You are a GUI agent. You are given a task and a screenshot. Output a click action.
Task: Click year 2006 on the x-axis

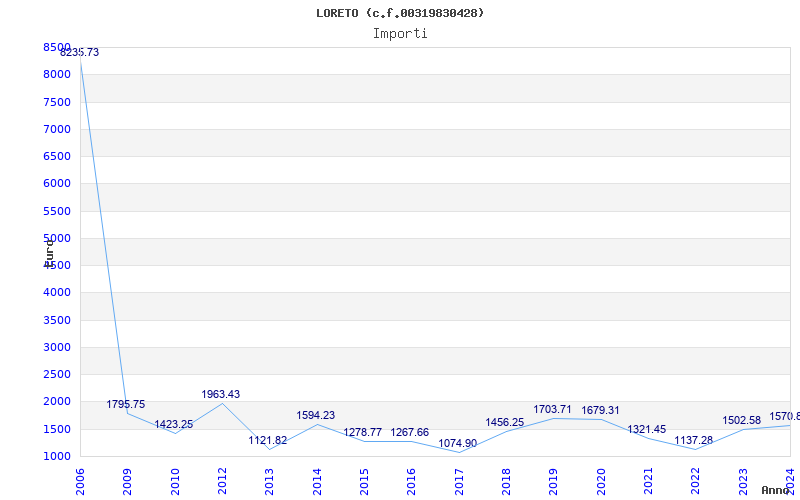point(81,478)
